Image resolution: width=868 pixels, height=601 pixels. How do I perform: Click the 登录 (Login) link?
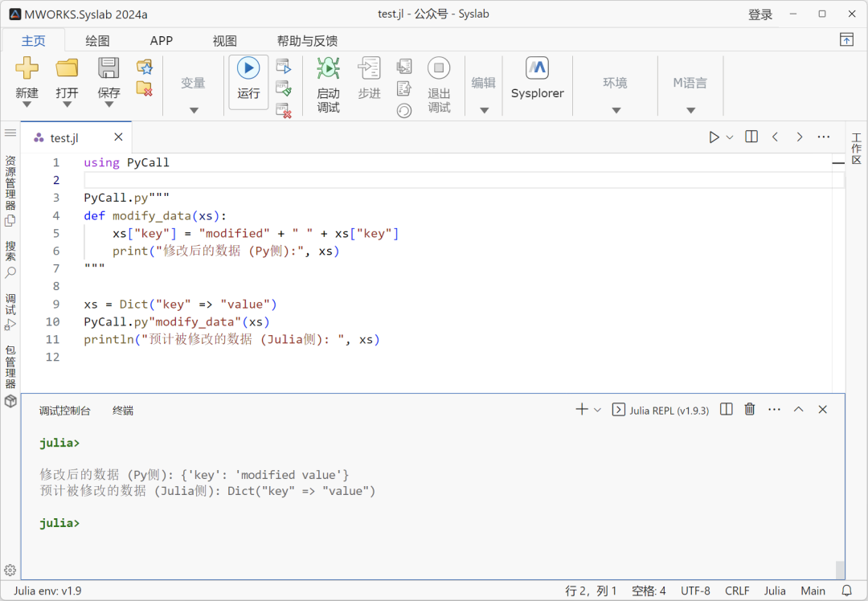coord(760,14)
